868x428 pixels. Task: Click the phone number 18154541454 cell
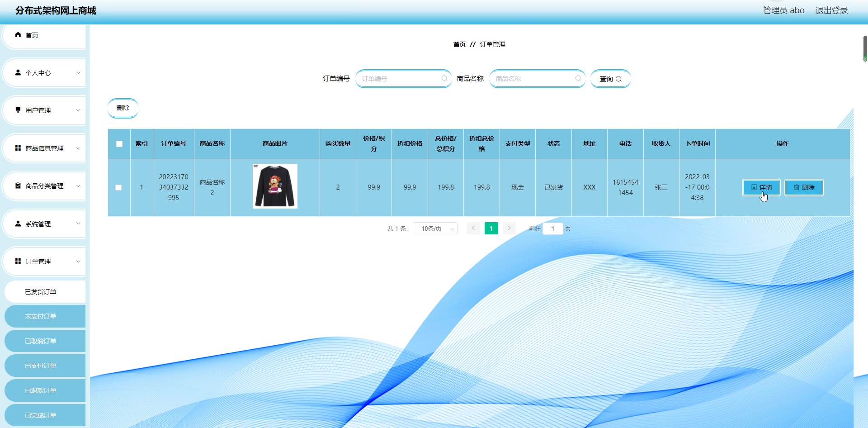pos(625,187)
